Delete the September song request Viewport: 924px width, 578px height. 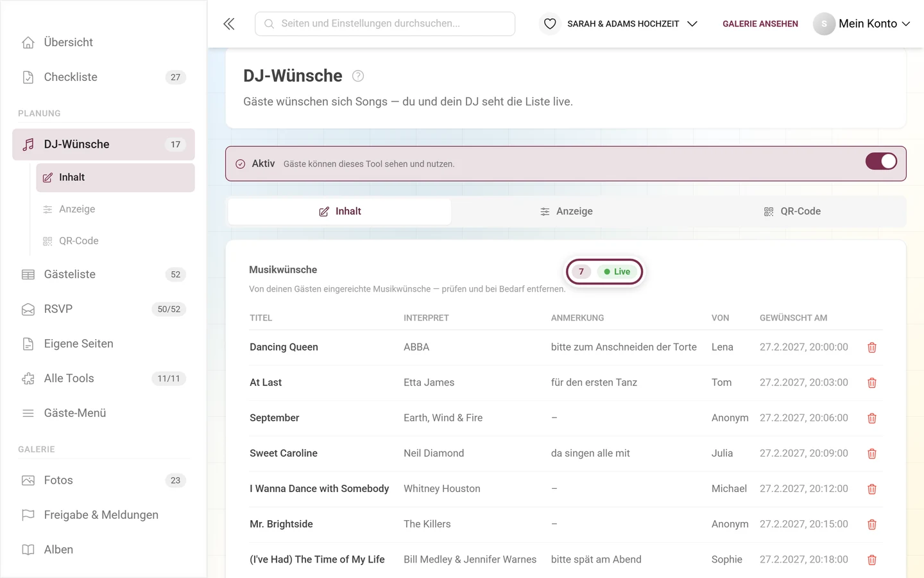tap(872, 418)
